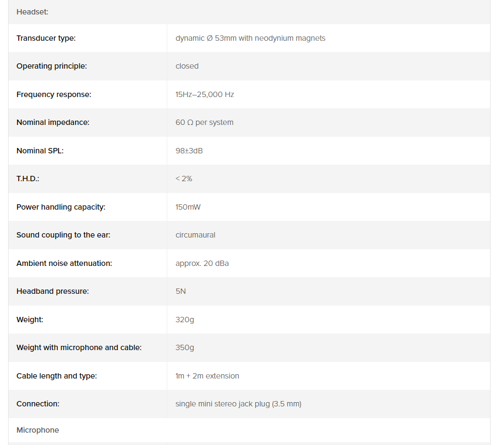The width and height of the screenshot is (504, 445).
Task: Click the dynamic 53mm neodynium magnets value
Action: tap(250, 38)
